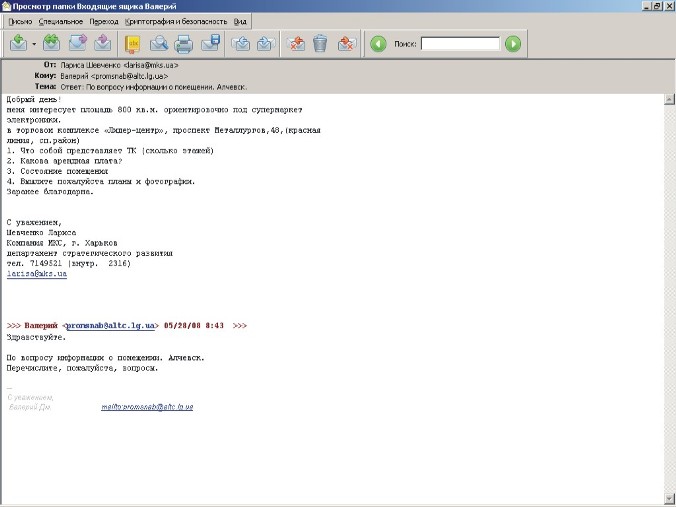
Task: Click the Reply to sender icon
Action: [18, 44]
